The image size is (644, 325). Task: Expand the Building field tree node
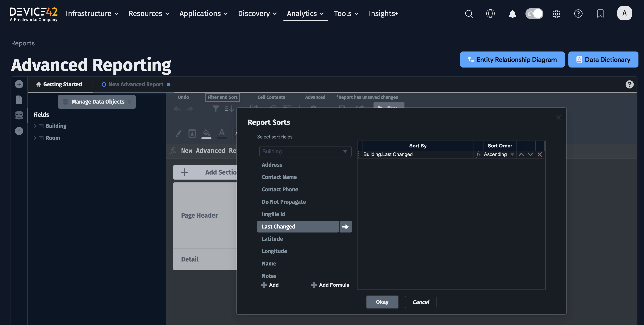pos(35,126)
